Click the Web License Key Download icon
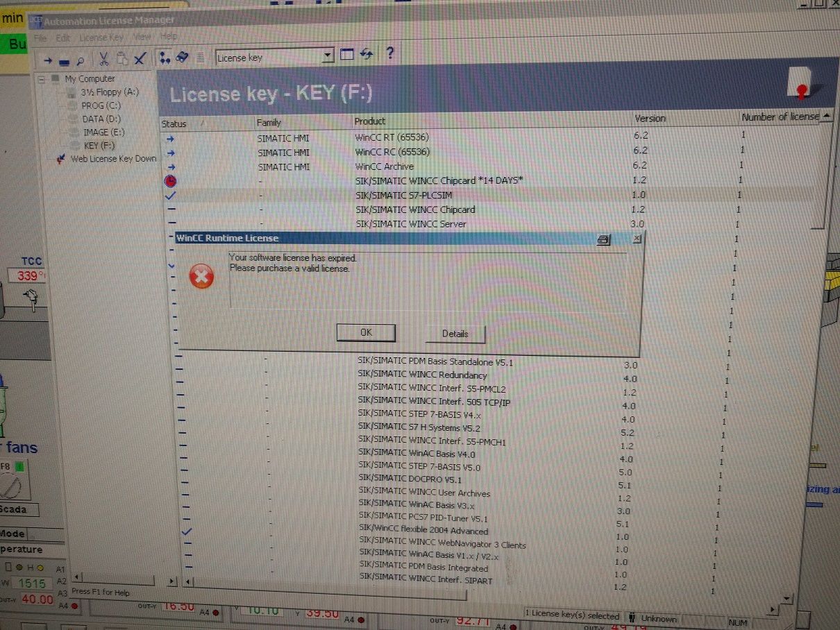 [60, 160]
